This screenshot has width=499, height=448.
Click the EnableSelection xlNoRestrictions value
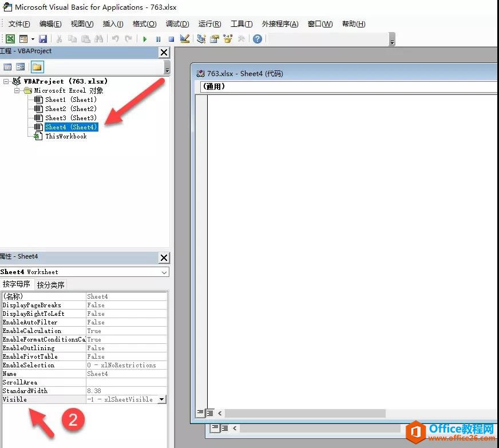126,365
